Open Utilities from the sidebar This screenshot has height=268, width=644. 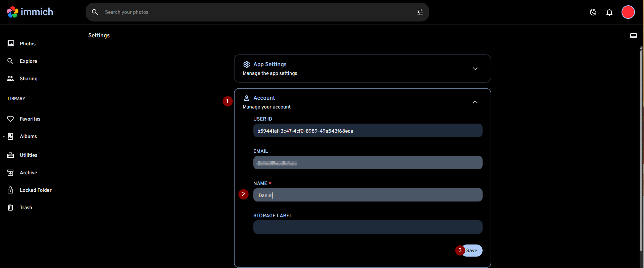tap(29, 155)
